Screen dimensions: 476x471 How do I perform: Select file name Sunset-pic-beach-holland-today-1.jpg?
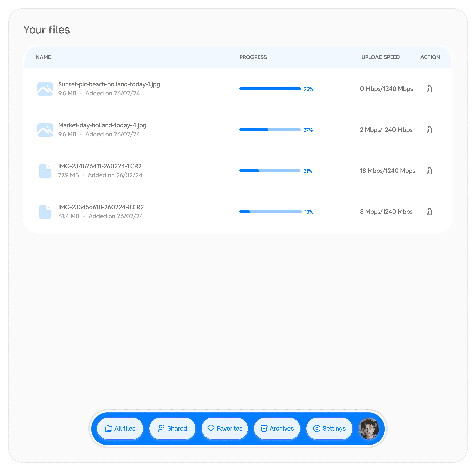click(x=109, y=84)
